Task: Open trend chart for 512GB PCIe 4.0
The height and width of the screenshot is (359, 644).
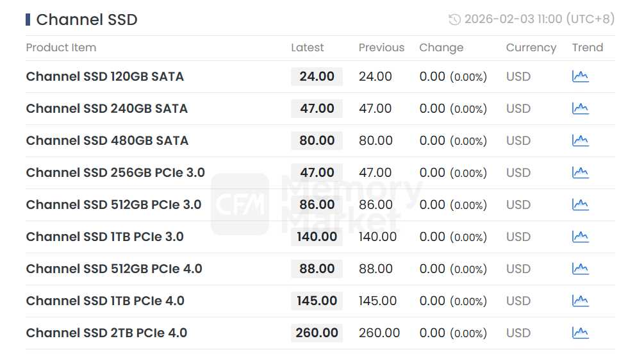Action: click(x=580, y=269)
